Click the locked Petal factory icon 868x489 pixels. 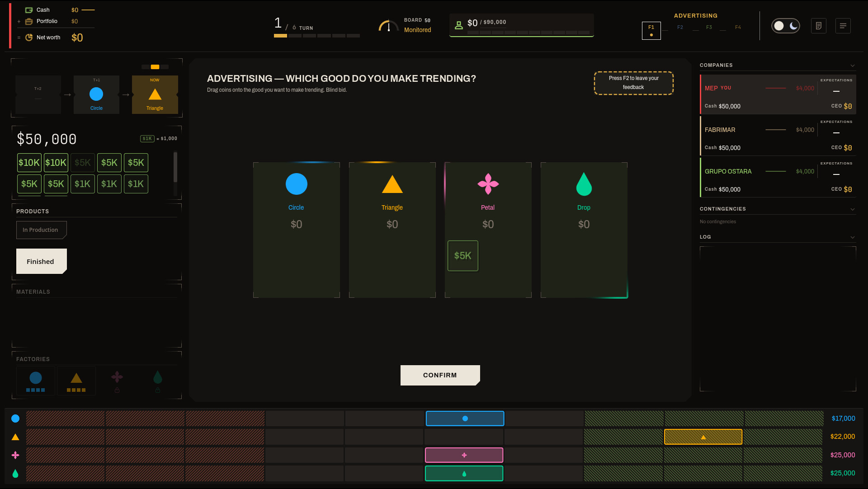coord(117,377)
